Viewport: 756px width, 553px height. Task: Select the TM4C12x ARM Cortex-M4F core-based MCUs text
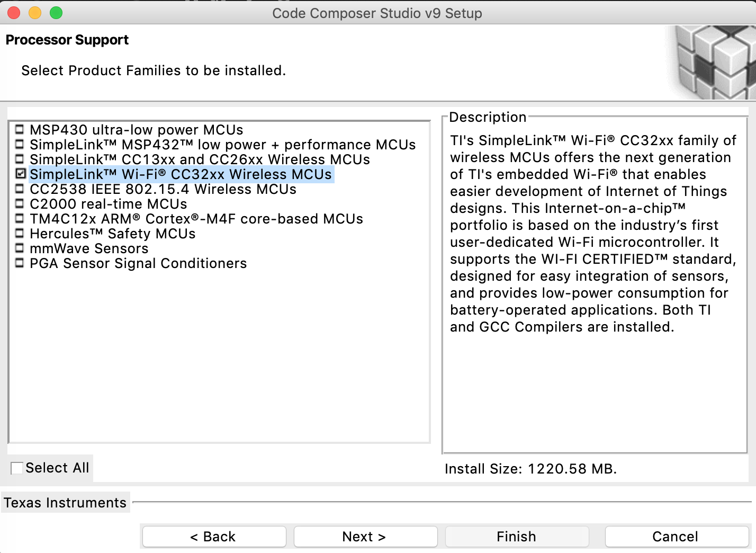tap(196, 219)
